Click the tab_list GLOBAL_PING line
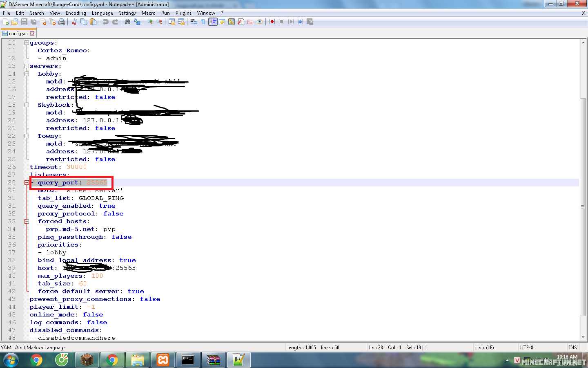Viewport: 588px width, 368px height. 81,198
